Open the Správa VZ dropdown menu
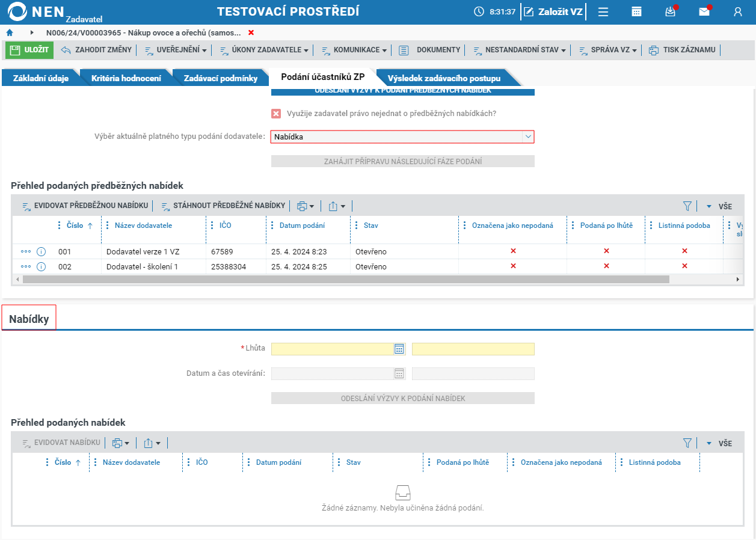Viewport: 756px width, 540px height. point(607,50)
